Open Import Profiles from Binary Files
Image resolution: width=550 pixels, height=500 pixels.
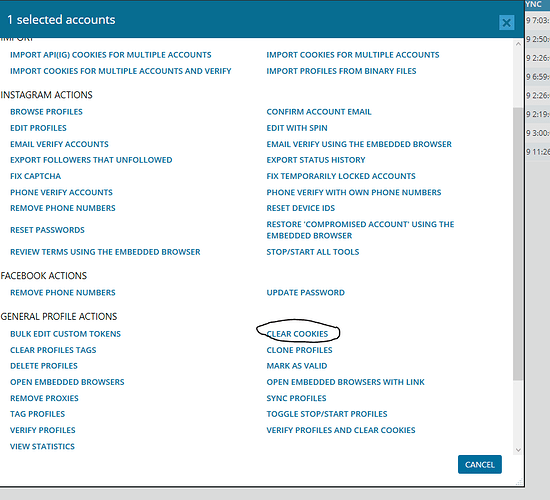pyautogui.click(x=341, y=71)
